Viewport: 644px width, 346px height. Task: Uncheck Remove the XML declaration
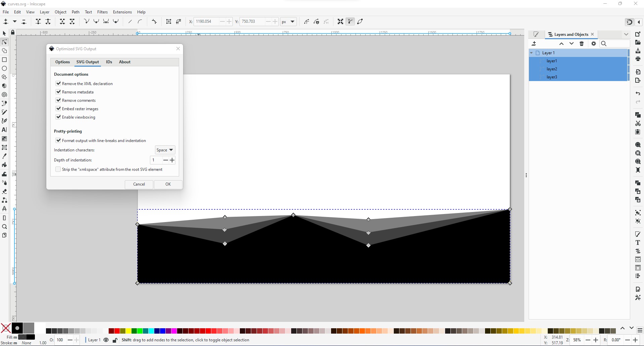pyautogui.click(x=58, y=83)
